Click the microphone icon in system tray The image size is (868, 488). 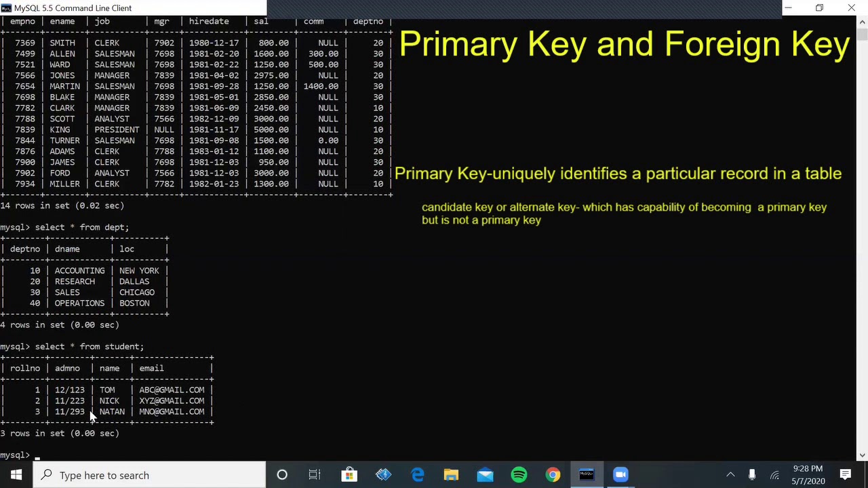tap(752, 475)
